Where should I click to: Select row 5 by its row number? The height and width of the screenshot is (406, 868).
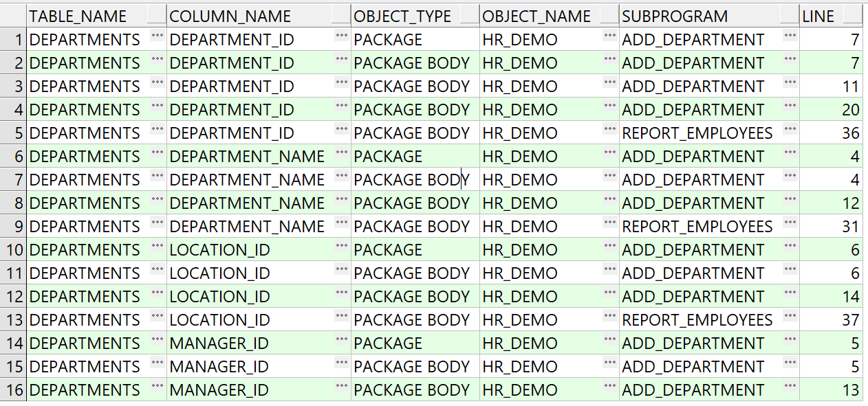pos(14,133)
